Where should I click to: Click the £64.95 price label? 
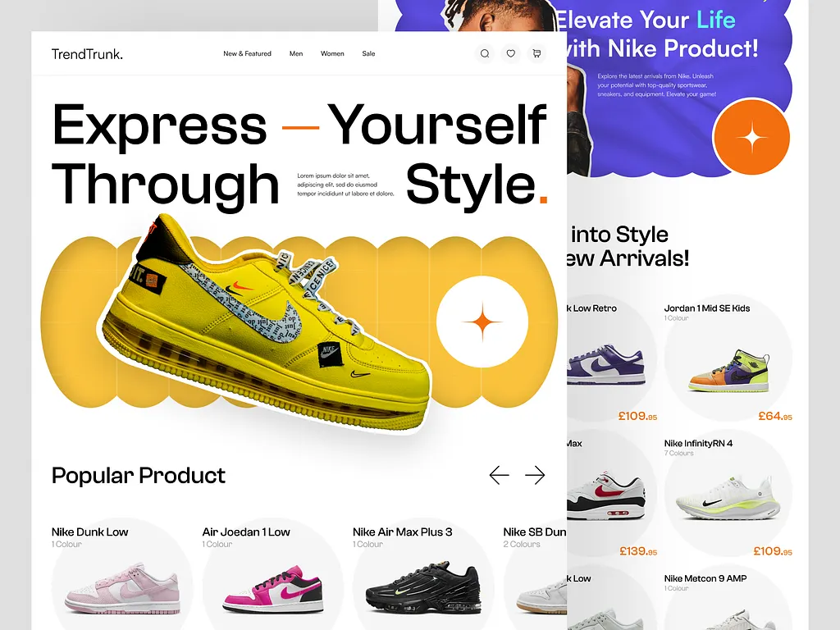click(774, 416)
